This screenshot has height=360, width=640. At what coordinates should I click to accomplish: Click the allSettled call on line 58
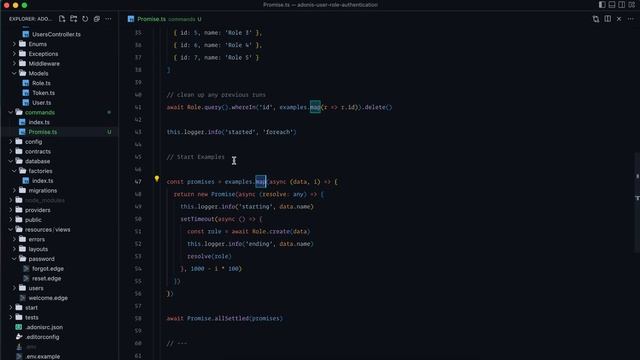pyautogui.click(x=231, y=318)
